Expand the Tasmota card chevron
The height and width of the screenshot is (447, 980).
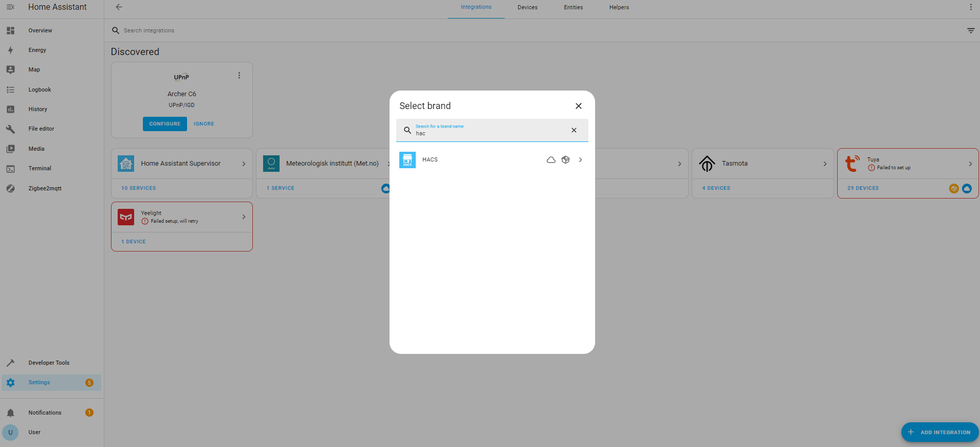(x=825, y=164)
